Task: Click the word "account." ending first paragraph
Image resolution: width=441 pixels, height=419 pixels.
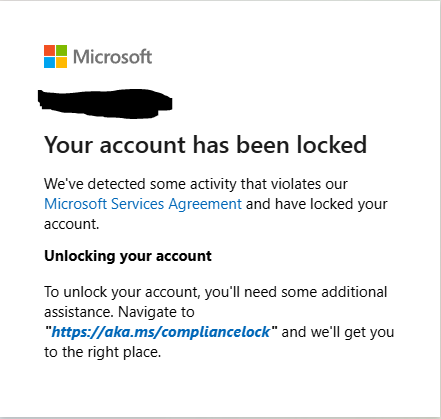Action: tap(72, 224)
